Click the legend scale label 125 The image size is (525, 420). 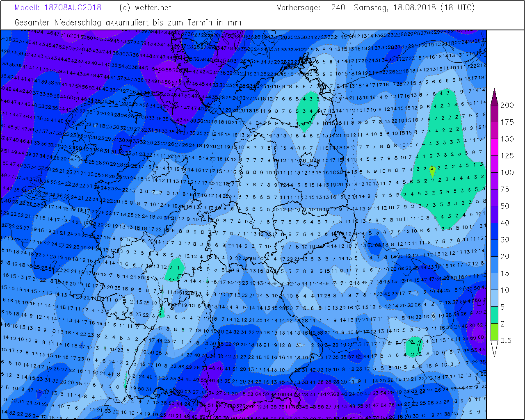507,156
